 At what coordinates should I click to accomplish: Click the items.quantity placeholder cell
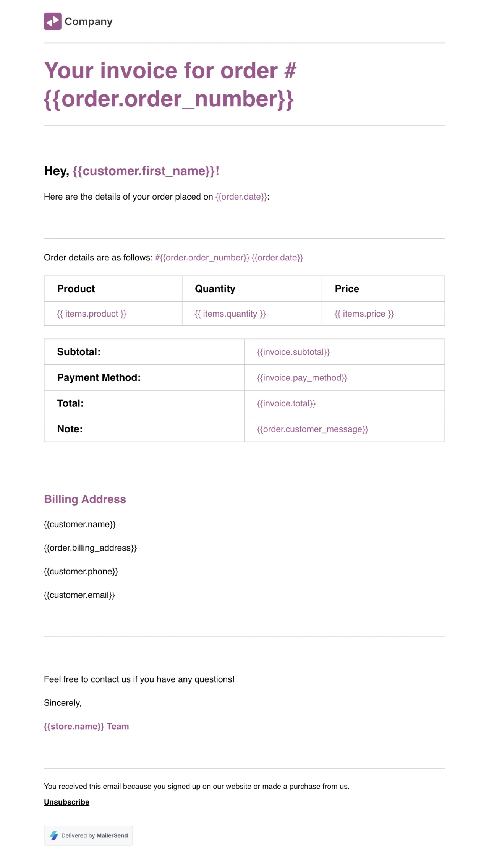click(230, 314)
